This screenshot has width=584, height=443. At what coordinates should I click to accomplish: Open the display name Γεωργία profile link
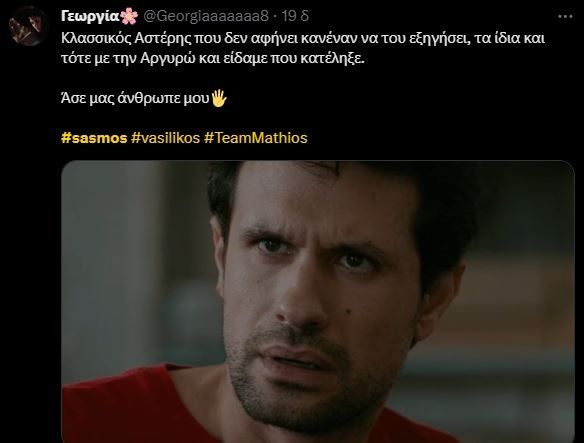[91, 16]
